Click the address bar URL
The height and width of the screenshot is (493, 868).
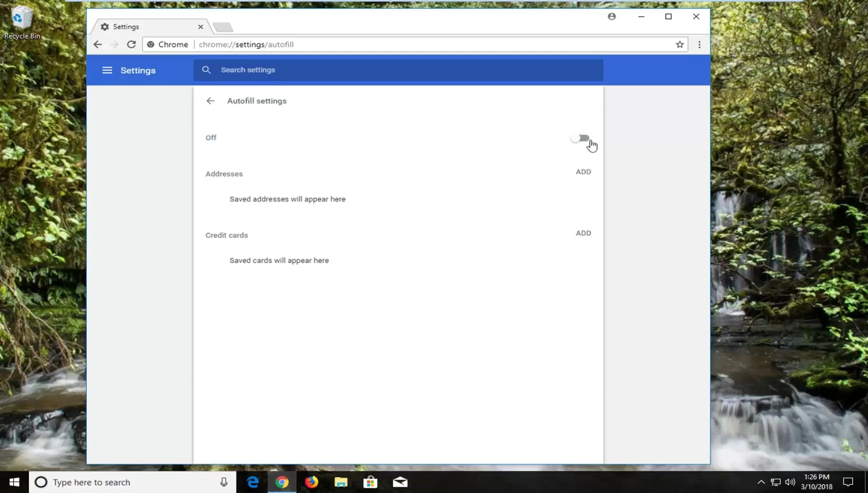pyautogui.click(x=246, y=44)
